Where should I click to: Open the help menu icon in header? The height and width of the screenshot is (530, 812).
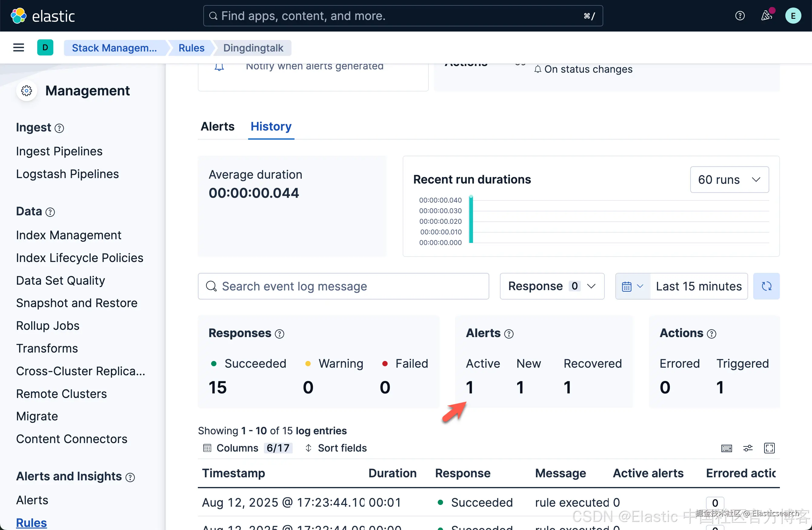tap(740, 16)
